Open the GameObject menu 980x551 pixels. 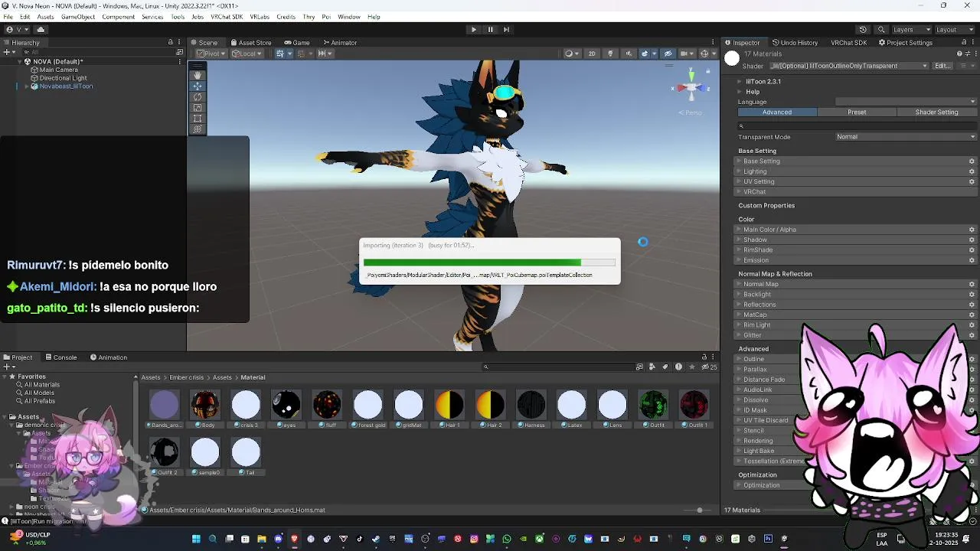[x=78, y=17]
